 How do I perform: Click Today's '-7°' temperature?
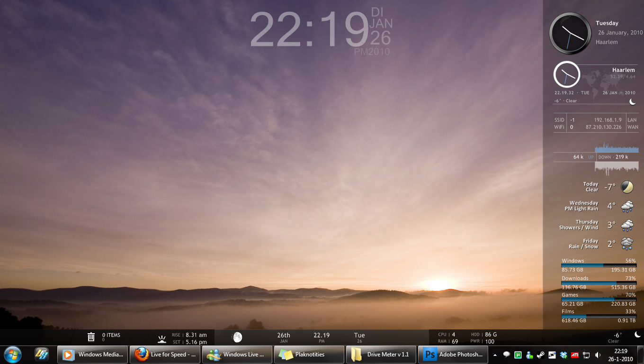(609, 187)
